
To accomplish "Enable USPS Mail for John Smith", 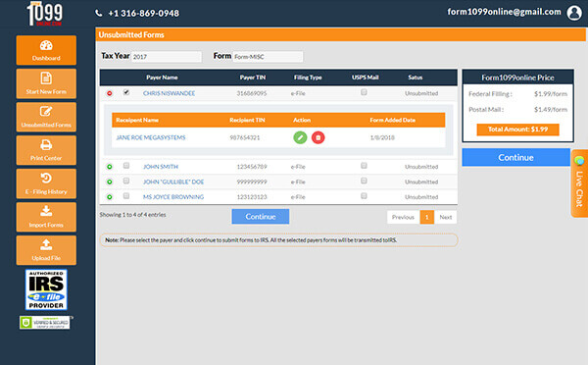I will (364, 166).
